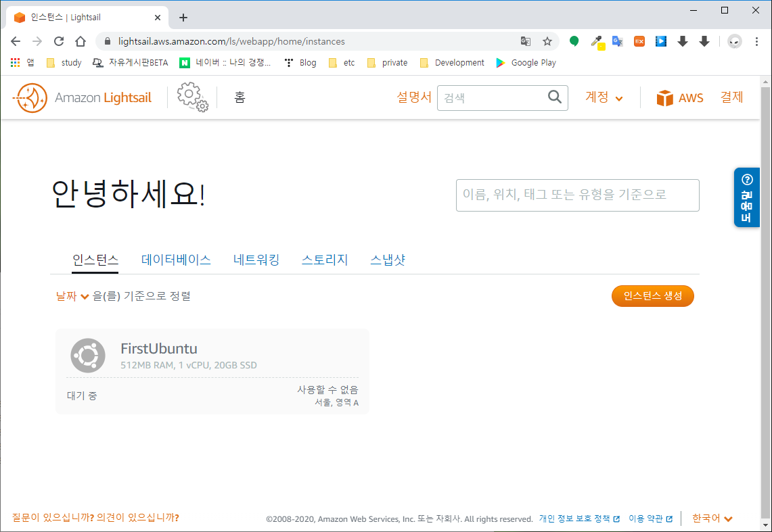Open the Blog bookmark
This screenshot has width=772, height=532.
pyautogui.click(x=301, y=62)
